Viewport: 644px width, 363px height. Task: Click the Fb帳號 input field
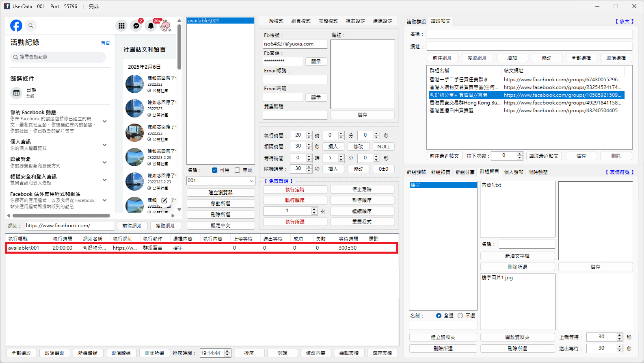(x=295, y=44)
